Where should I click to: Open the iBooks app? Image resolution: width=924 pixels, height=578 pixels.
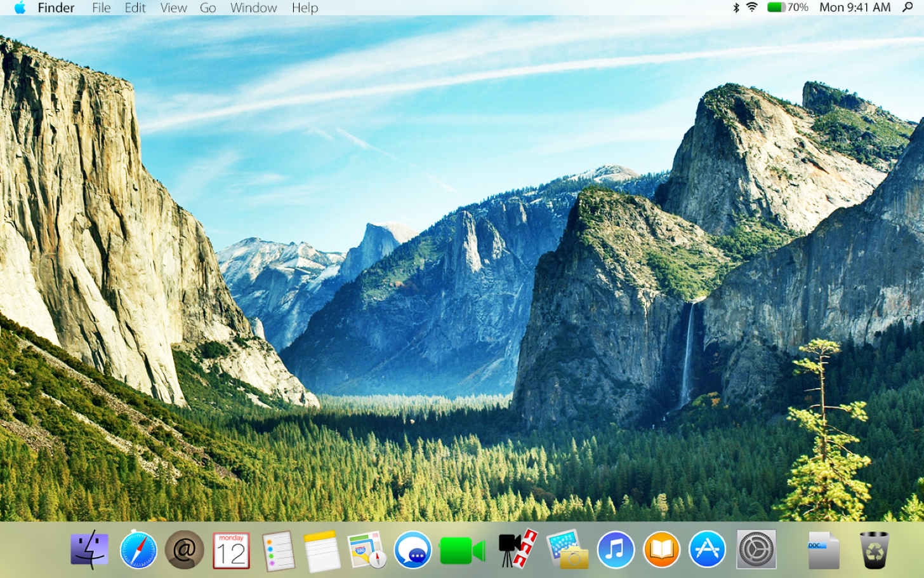pyautogui.click(x=660, y=550)
